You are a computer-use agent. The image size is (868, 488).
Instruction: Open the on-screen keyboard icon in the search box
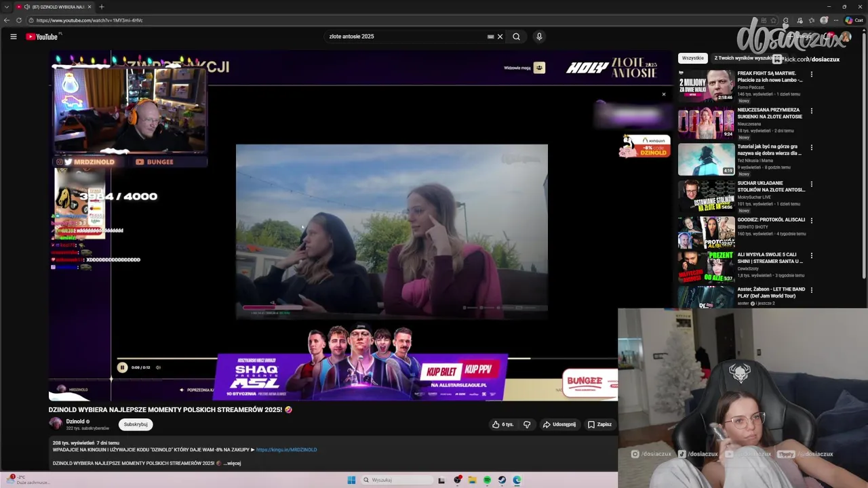(490, 37)
